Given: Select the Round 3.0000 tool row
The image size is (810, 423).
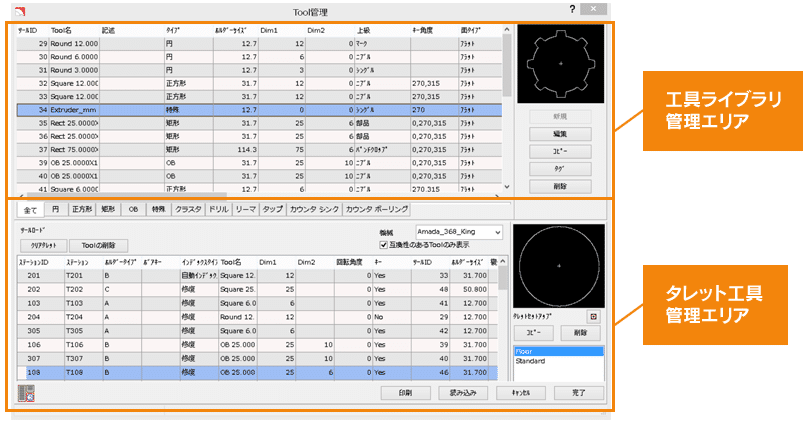Looking at the screenshot, I should coord(259,70).
